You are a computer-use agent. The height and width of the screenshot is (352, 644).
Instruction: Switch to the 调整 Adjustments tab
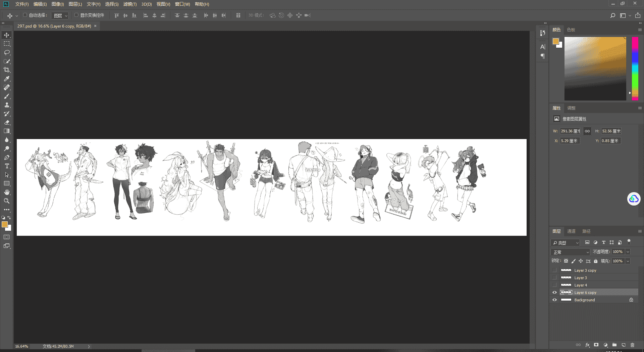click(571, 108)
